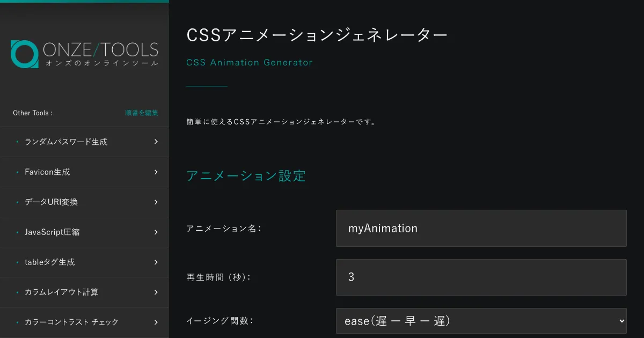Click chevron arrow beside データURI変換

point(156,202)
